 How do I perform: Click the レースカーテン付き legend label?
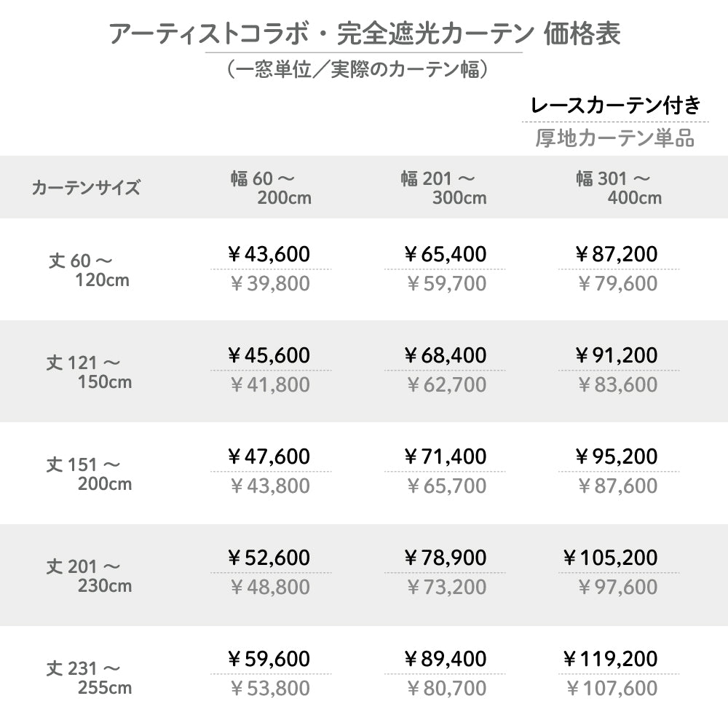pyautogui.click(x=616, y=106)
